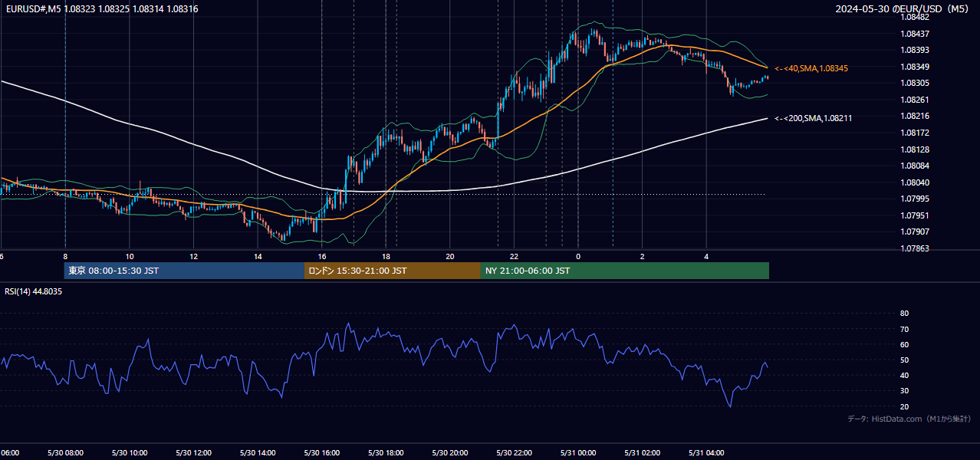Click RSI scale value 70
Viewport: 980px width, 460px height.
pyautogui.click(x=904, y=329)
